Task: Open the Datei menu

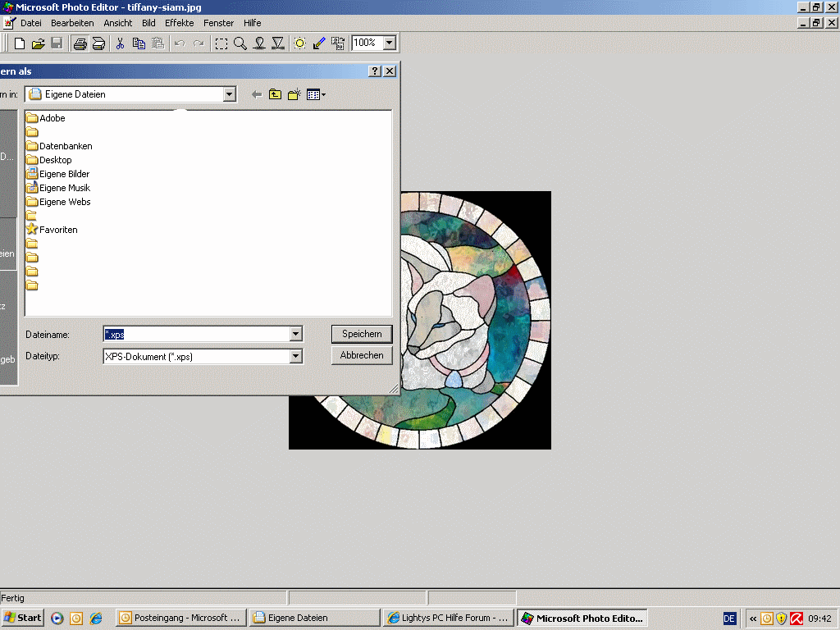Action: [31, 23]
